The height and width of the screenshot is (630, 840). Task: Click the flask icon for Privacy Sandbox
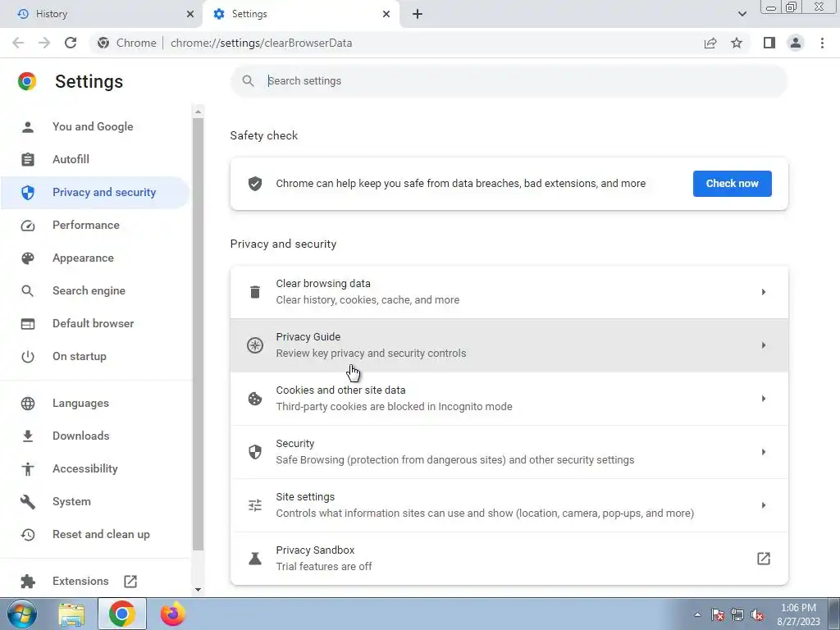tap(255, 558)
